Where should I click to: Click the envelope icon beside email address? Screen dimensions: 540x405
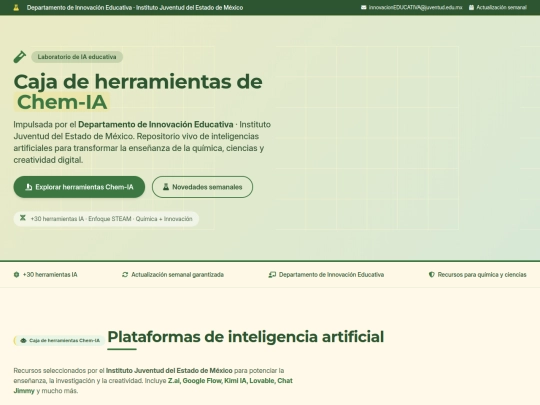point(363,7)
